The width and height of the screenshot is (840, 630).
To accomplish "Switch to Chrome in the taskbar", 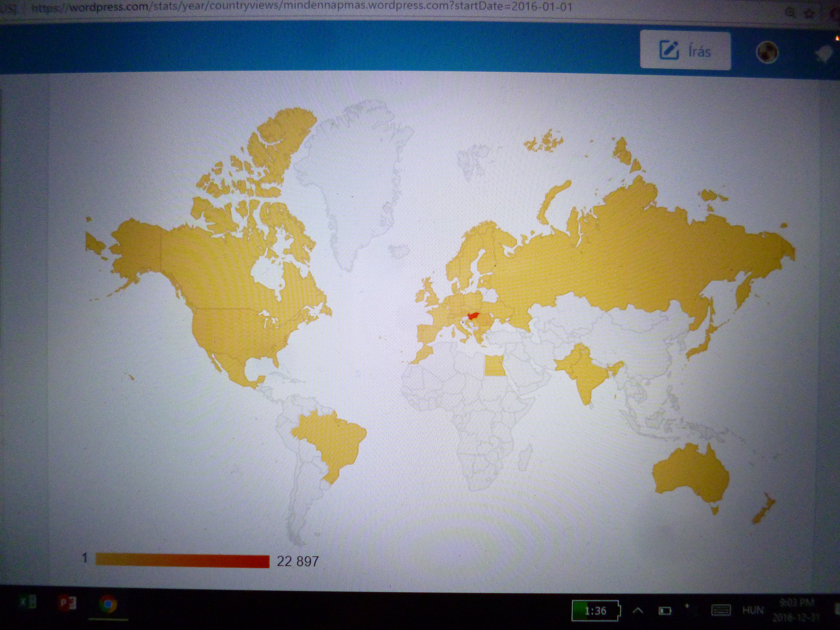I will [x=108, y=604].
